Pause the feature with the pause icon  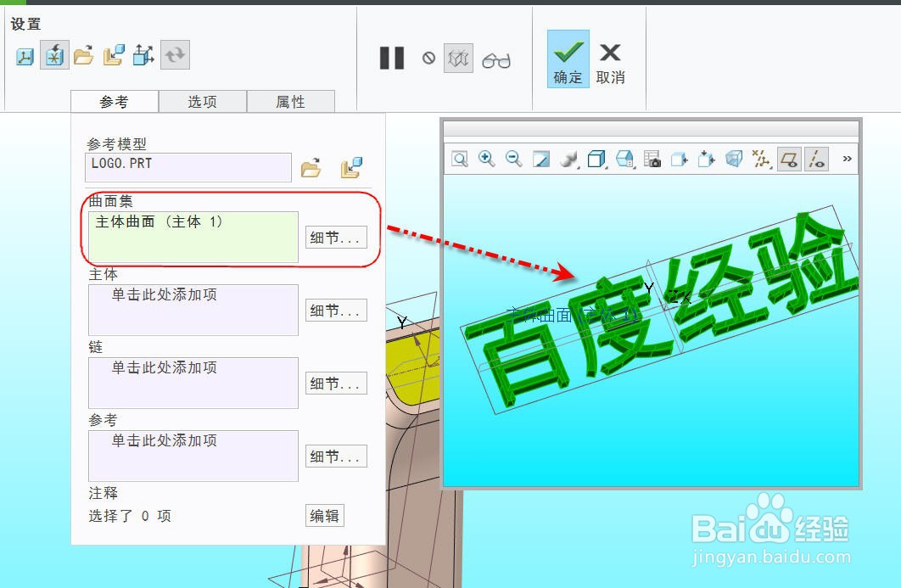(392, 58)
